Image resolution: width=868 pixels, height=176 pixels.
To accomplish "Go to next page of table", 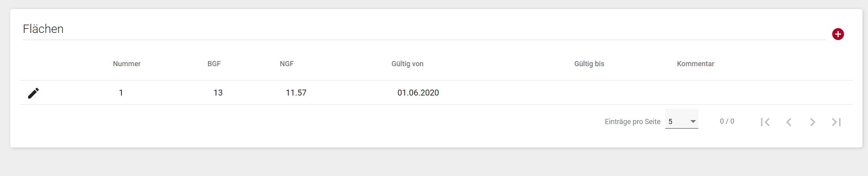I will [x=813, y=122].
